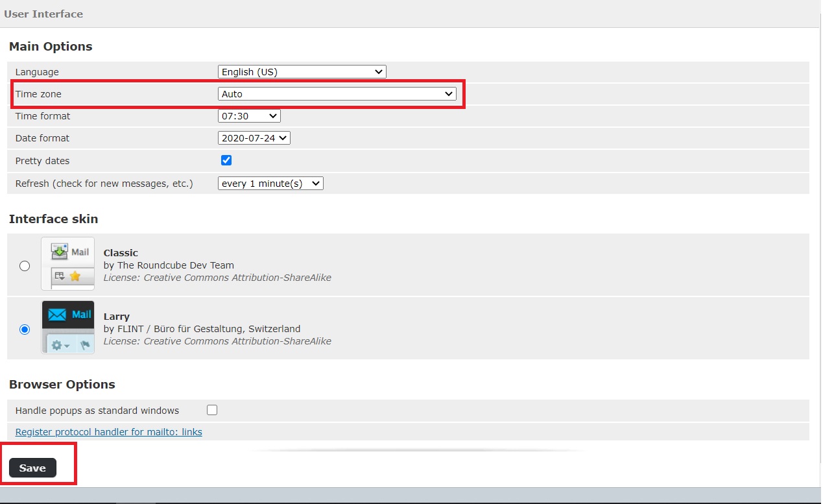Image resolution: width=823 pixels, height=504 pixels.
Task: Click the Pretty dates text label
Action: [x=42, y=161]
